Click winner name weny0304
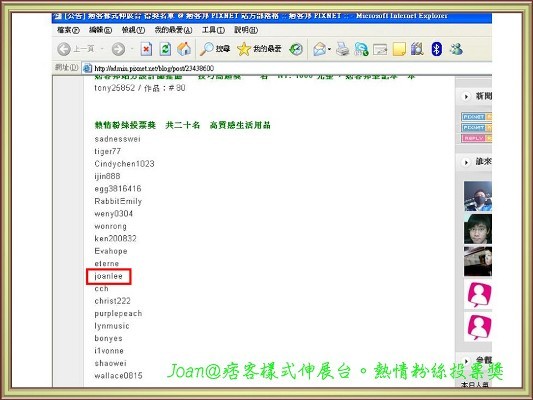 click(x=114, y=214)
